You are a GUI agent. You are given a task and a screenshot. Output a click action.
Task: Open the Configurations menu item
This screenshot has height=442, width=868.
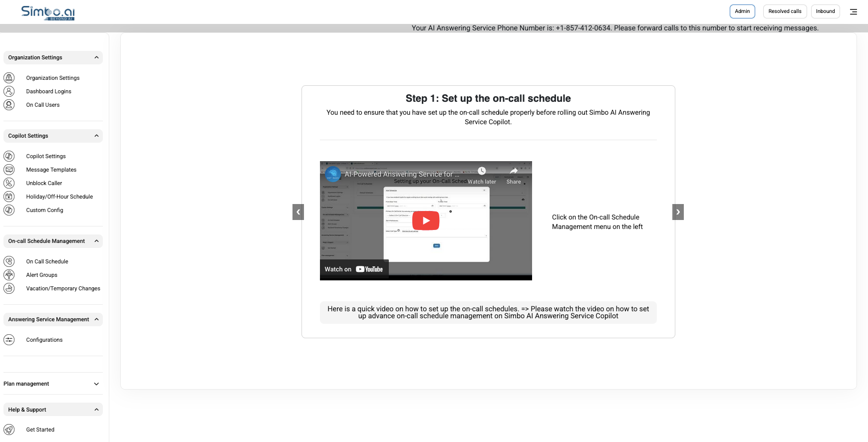click(44, 340)
